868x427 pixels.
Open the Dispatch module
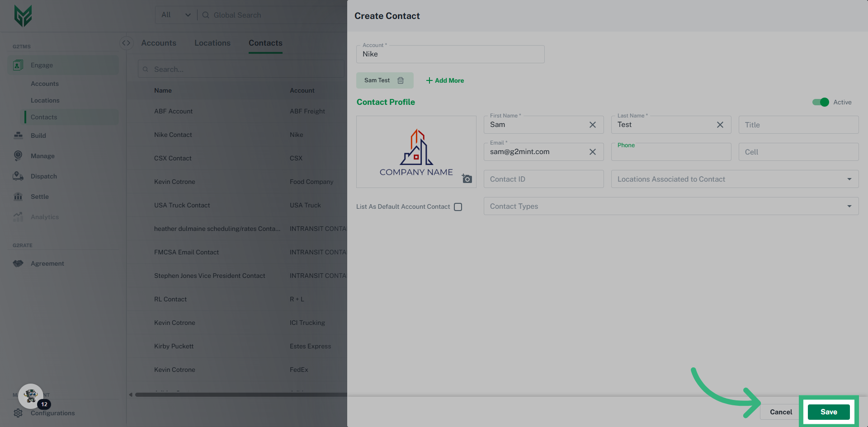(44, 176)
